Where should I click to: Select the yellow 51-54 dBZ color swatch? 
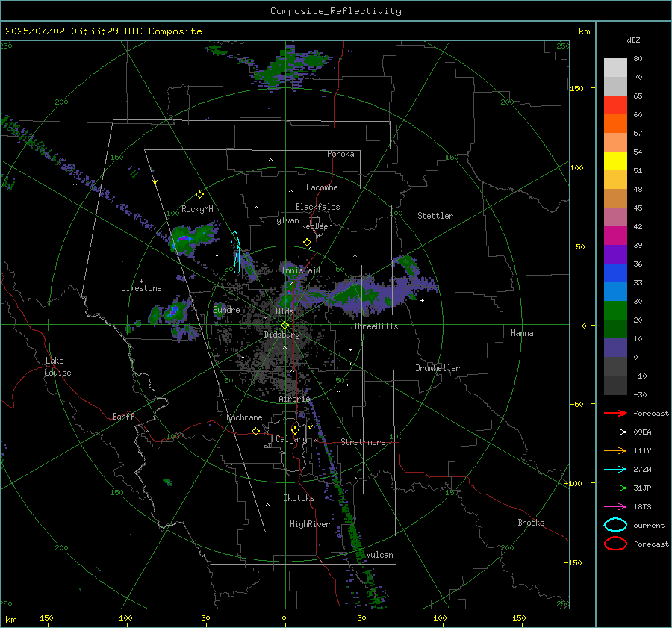[615, 161]
